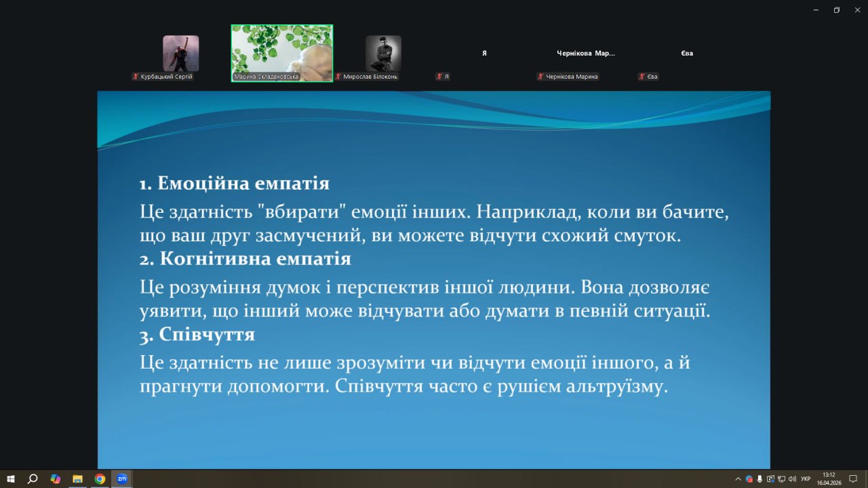The image size is (868, 488).
Task: Open the Windows Start menu
Action: 11,479
